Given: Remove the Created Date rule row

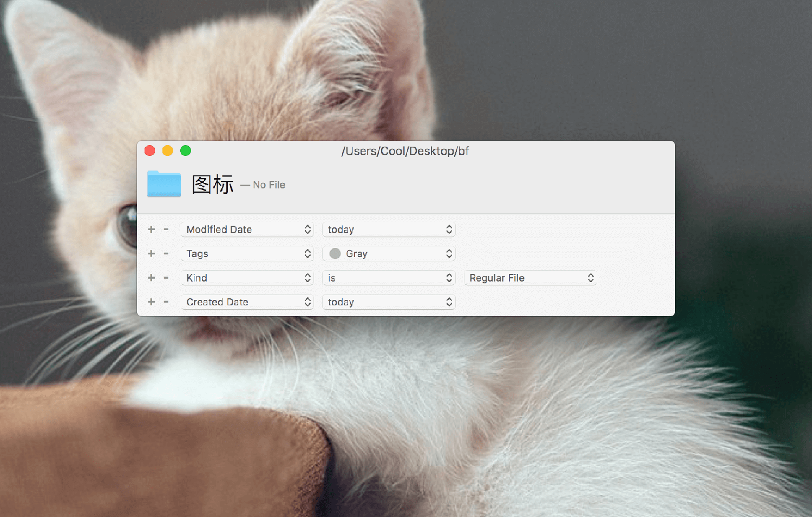Looking at the screenshot, I should pos(166,302).
